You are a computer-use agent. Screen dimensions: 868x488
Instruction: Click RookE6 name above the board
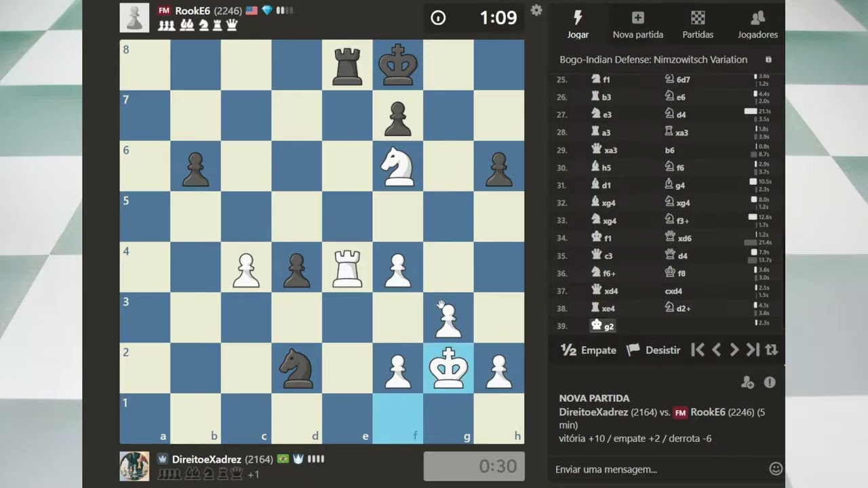pyautogui.click(x=193, y=11)
